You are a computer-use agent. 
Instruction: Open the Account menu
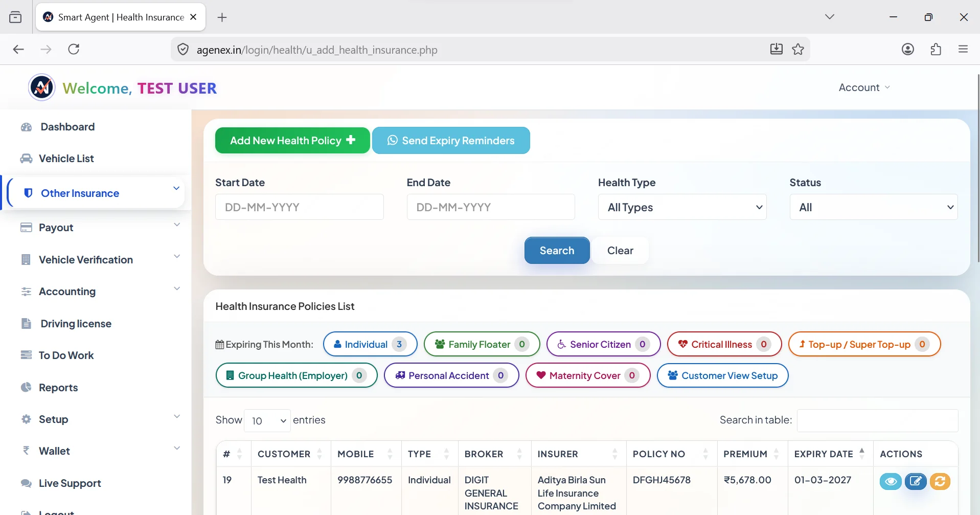(864, 87)
